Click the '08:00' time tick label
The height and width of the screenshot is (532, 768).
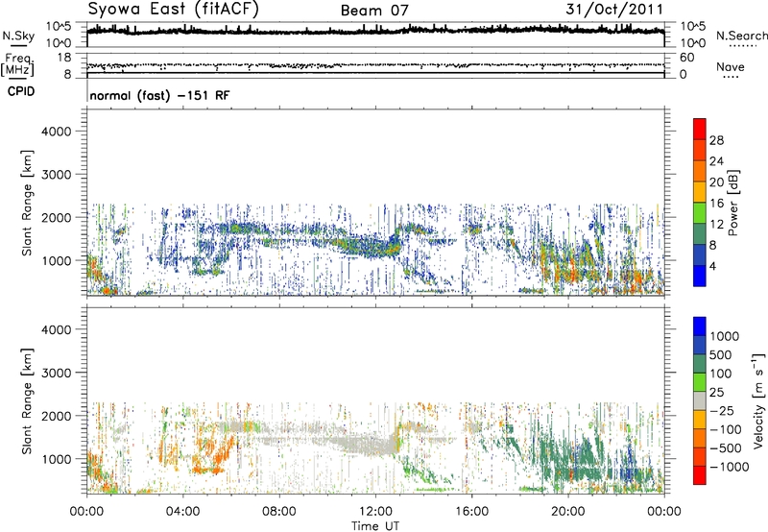[279, 512]
